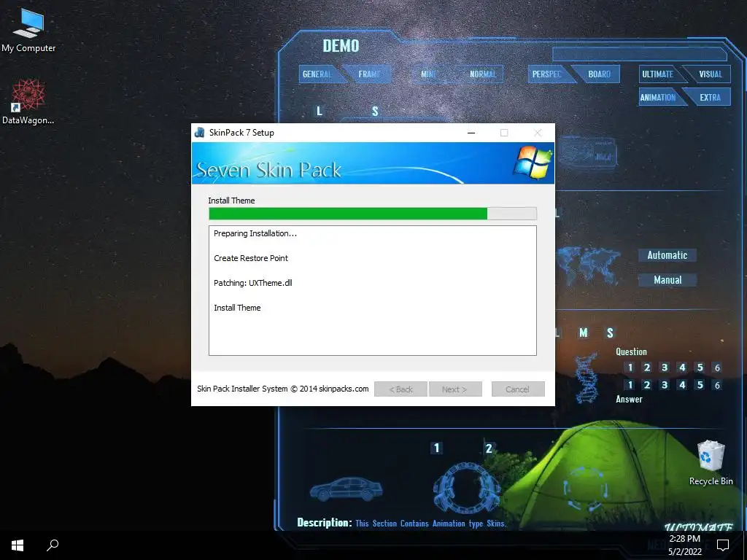Select the MINI tab in DEMO panel
Screen dimensions: 747x560
coord(429,74)
